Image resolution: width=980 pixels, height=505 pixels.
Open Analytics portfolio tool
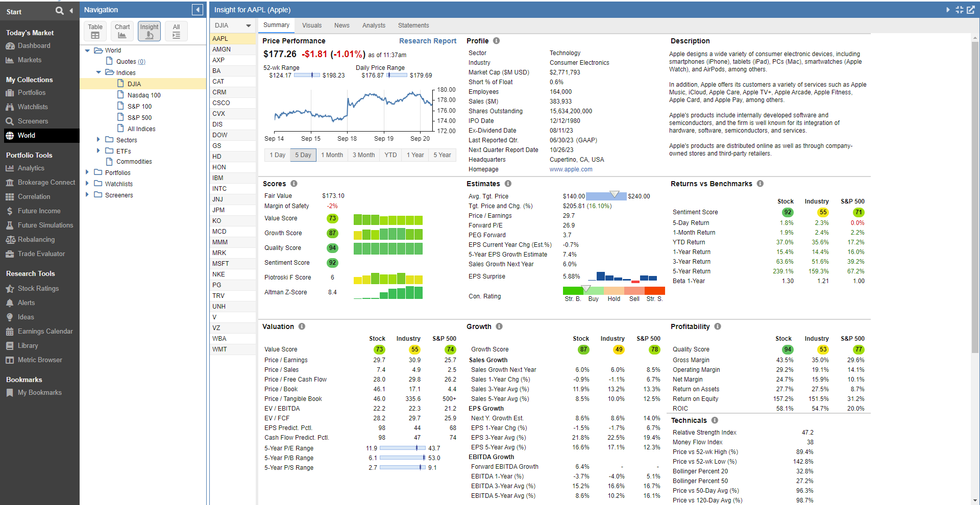[31, 168]
